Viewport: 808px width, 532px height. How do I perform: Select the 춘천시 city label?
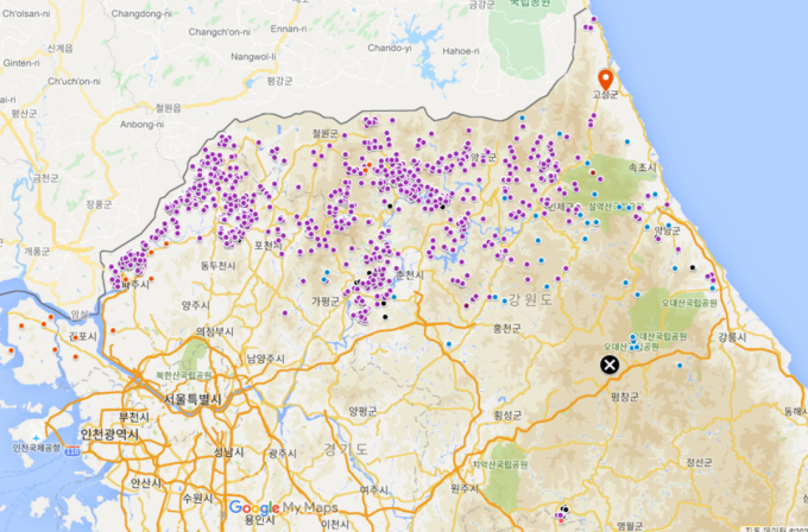tap(409, 275)
